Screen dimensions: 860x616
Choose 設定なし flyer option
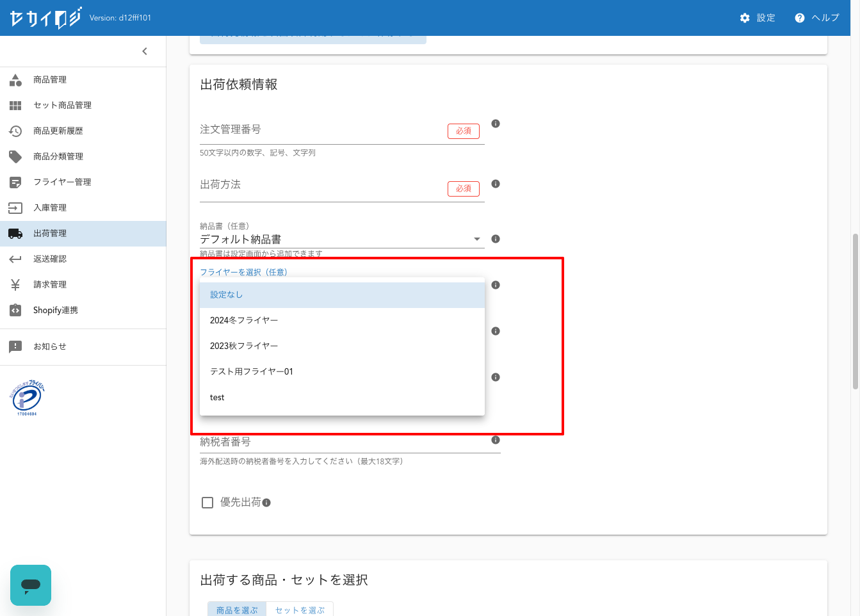point(226,295)
